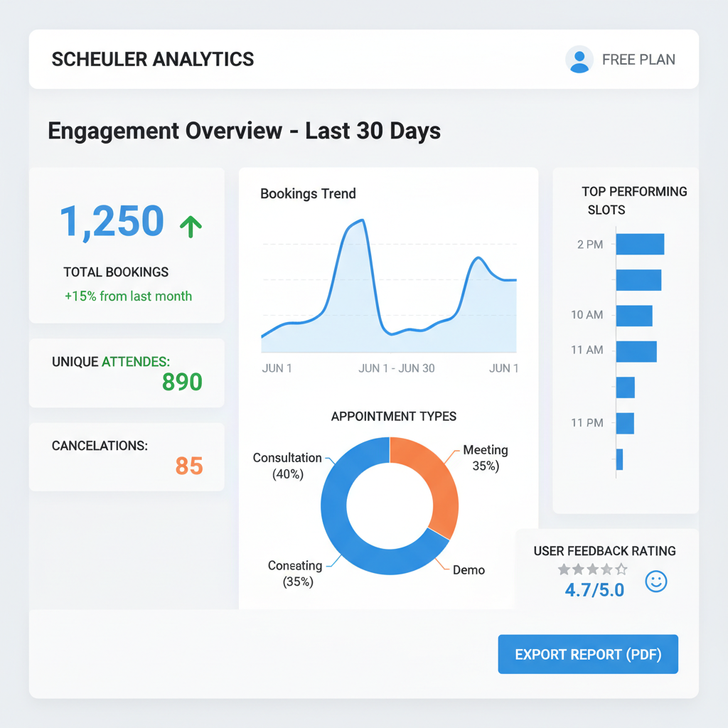This screenshot has height=728, width=728.
Task: Click the JUN 1 - JUN 30 axis label
Action: tap(397, 368)
